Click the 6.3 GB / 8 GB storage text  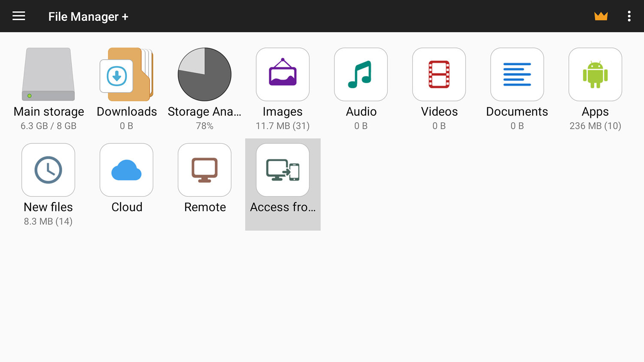(49, 126)
